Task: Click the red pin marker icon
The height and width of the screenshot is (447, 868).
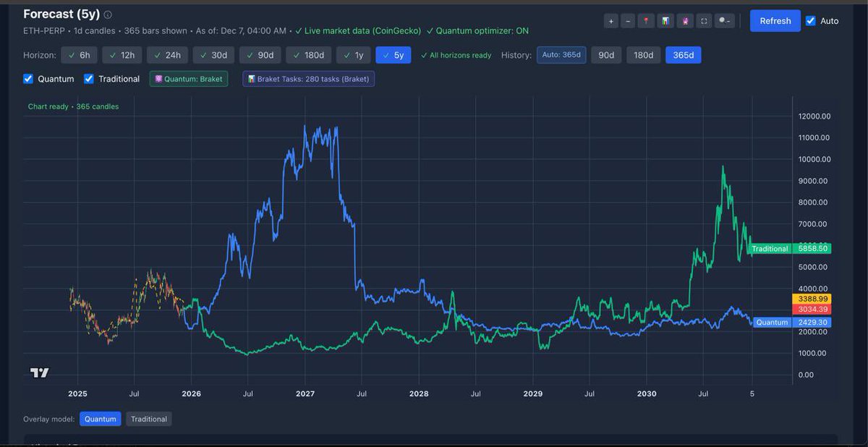Action: [647, 21]
